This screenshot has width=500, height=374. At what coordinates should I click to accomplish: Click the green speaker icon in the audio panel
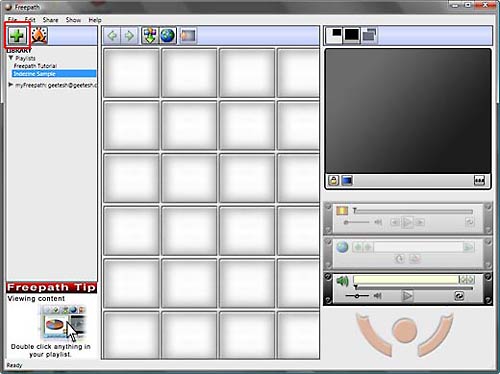pyautogui.click(x=342, y=281)
